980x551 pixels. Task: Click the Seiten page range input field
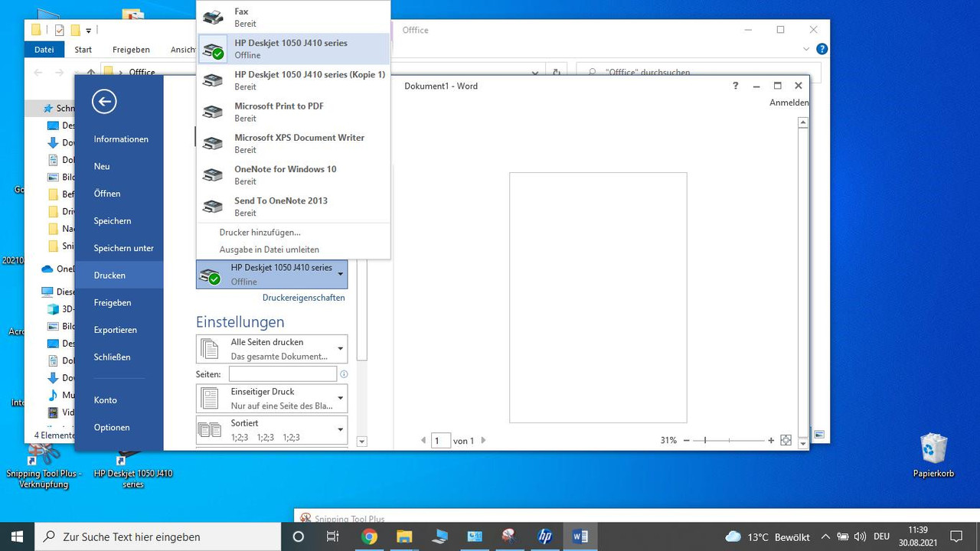point(283,374)
